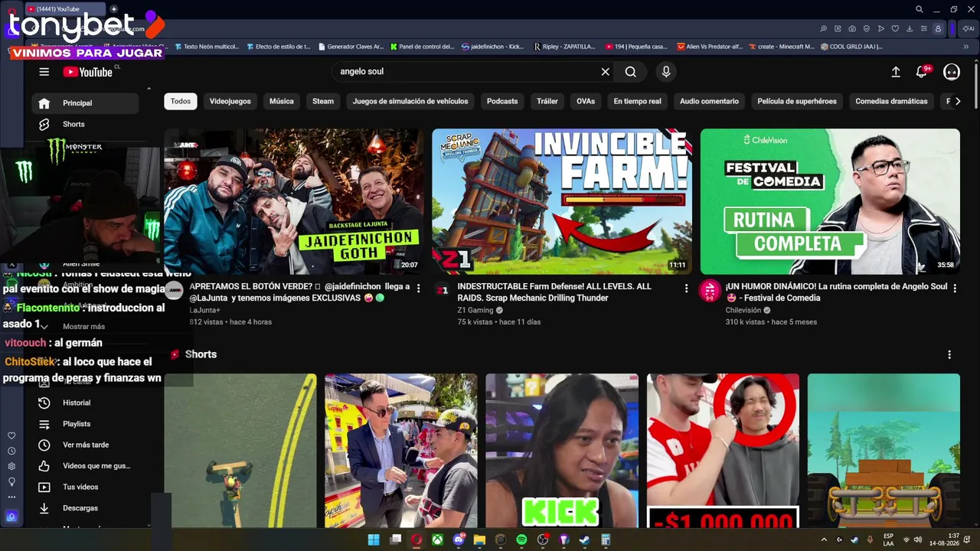Play the Festival de Comedia thumbnail
This screenshot has height=551, width=980.
point(830,201)
